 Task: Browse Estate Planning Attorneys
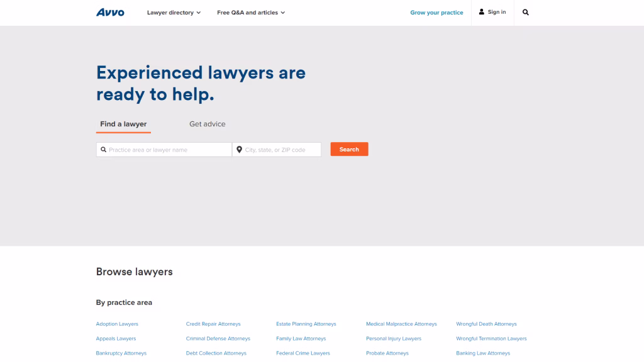click(x=306, y=324)
